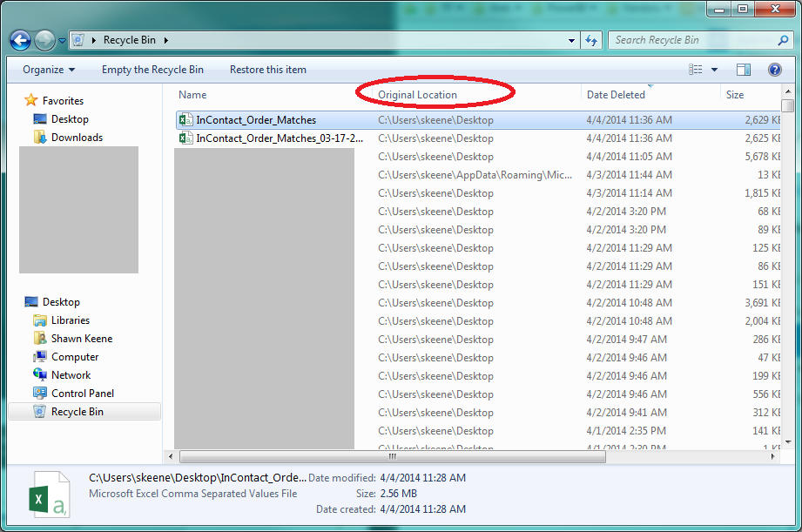The width and height of the screenshot is (802, 532).
Task: Open Desktop under Favorites
Action: (70, 119)
